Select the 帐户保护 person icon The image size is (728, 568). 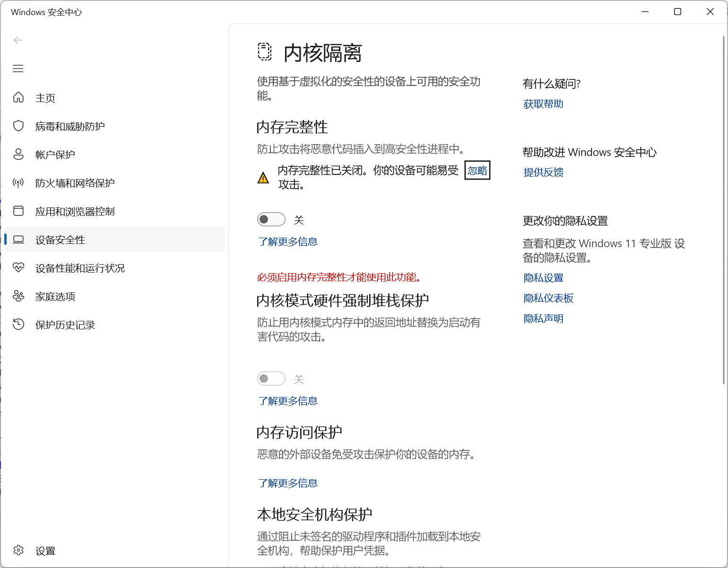(18, 154)
